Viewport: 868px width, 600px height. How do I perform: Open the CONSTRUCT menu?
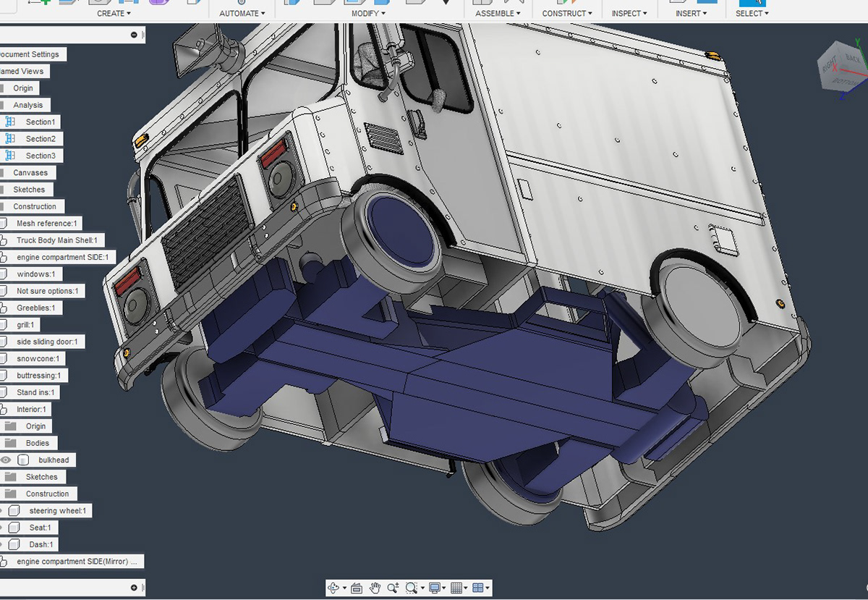click(567, 13)
